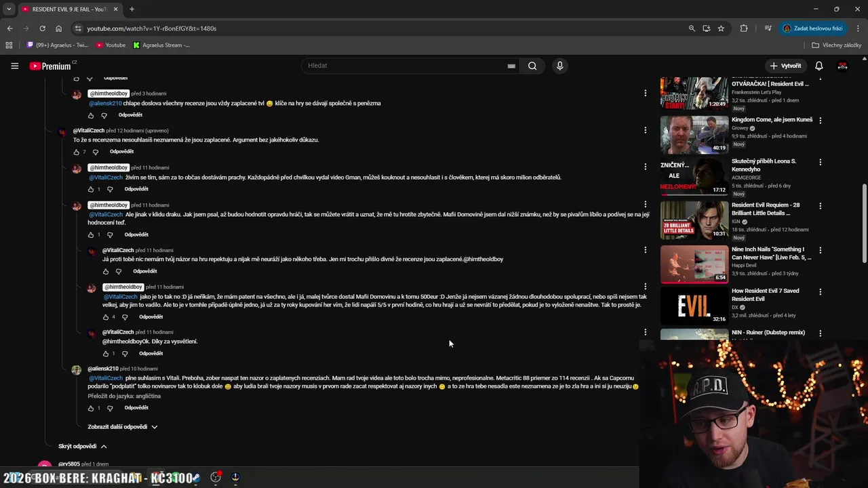Click the Zadat heslovou frázi profile button

tap(812, 28)
